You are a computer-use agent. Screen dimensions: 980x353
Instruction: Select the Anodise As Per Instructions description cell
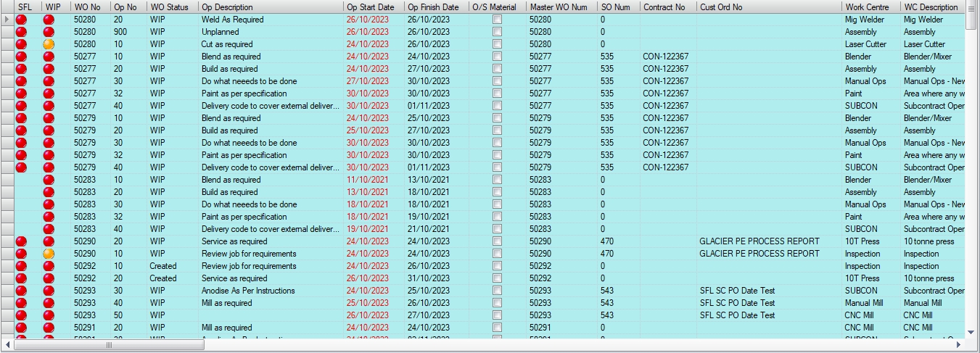coord(248,291)
